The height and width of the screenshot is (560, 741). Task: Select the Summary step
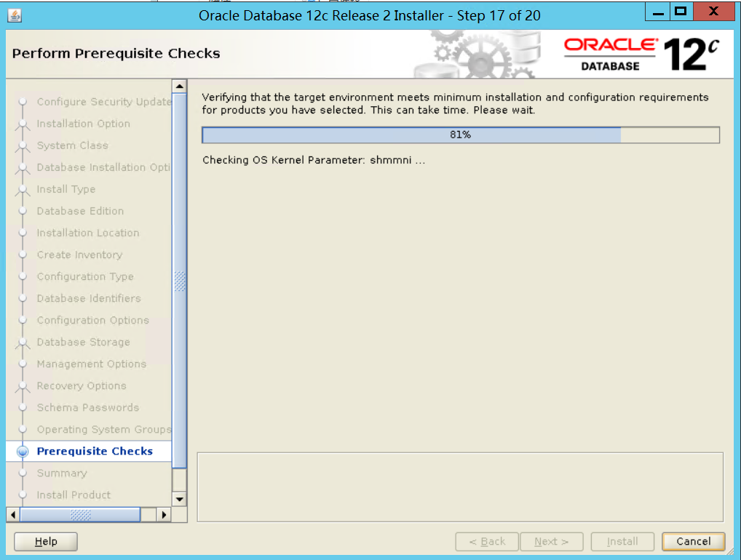pos(62,473)
